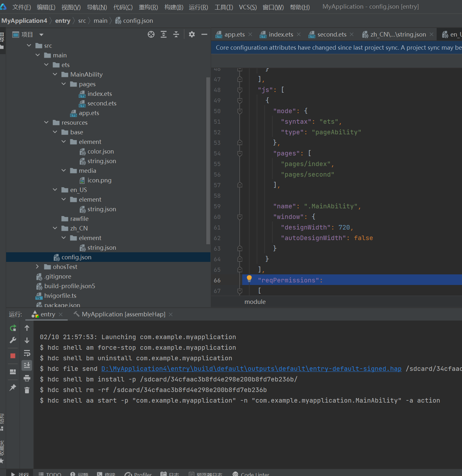
Task: Collapse the resources folder
Action: 47,122
